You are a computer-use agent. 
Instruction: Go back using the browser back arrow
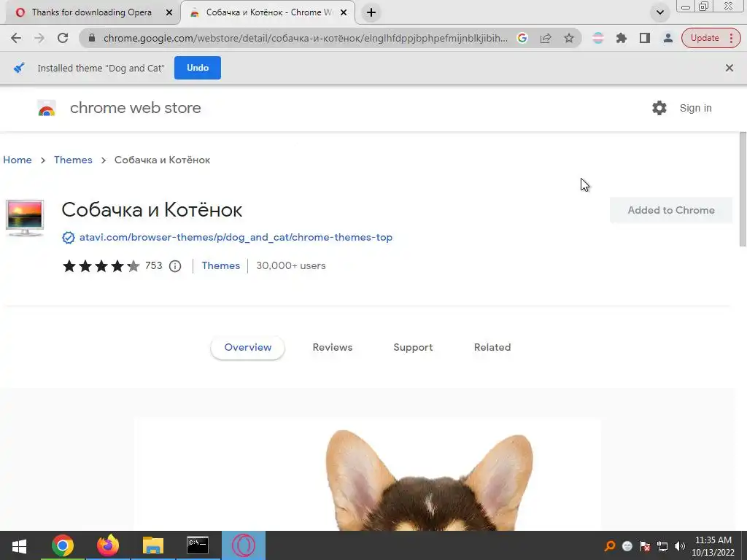pyautogui.click(x=16, y=38)
